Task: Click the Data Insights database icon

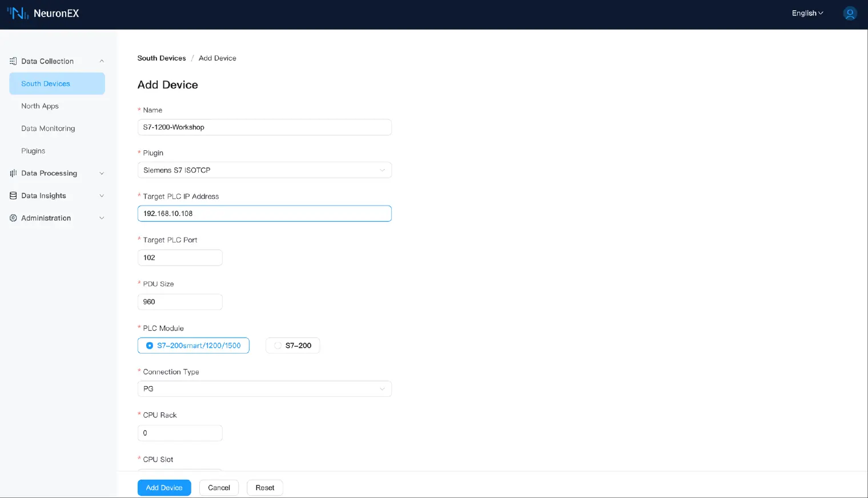Action: (x=13, y=195)
